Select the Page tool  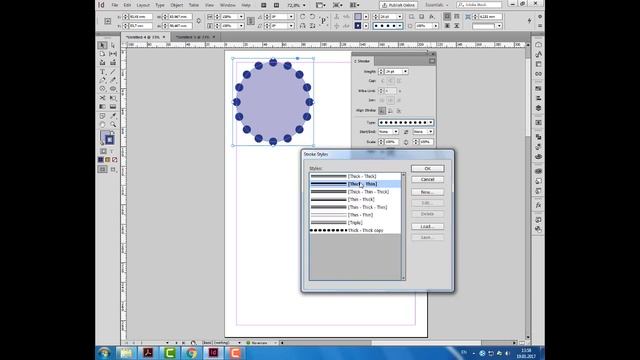point(102,54)
